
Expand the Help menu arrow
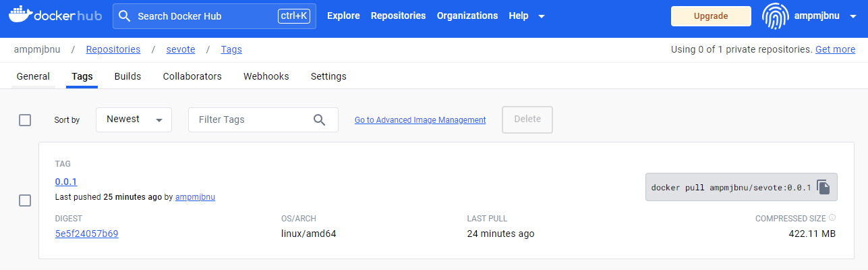pos(542,16)
